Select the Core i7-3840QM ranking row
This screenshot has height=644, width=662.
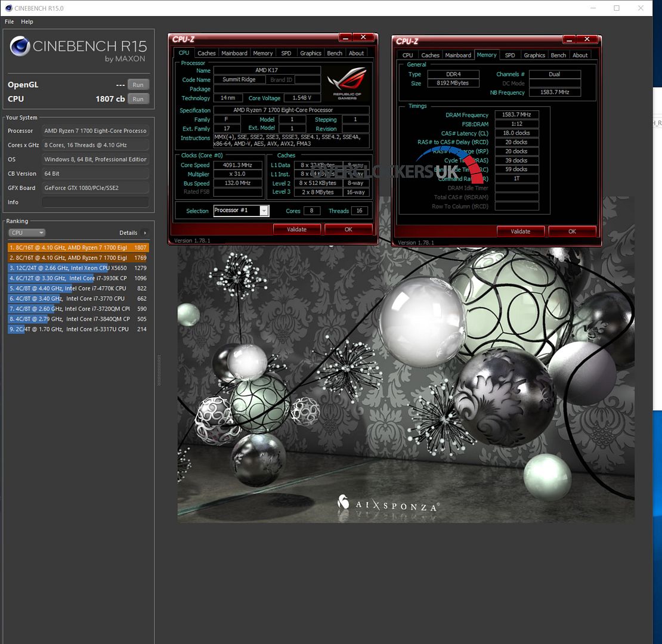pos(78,319)
